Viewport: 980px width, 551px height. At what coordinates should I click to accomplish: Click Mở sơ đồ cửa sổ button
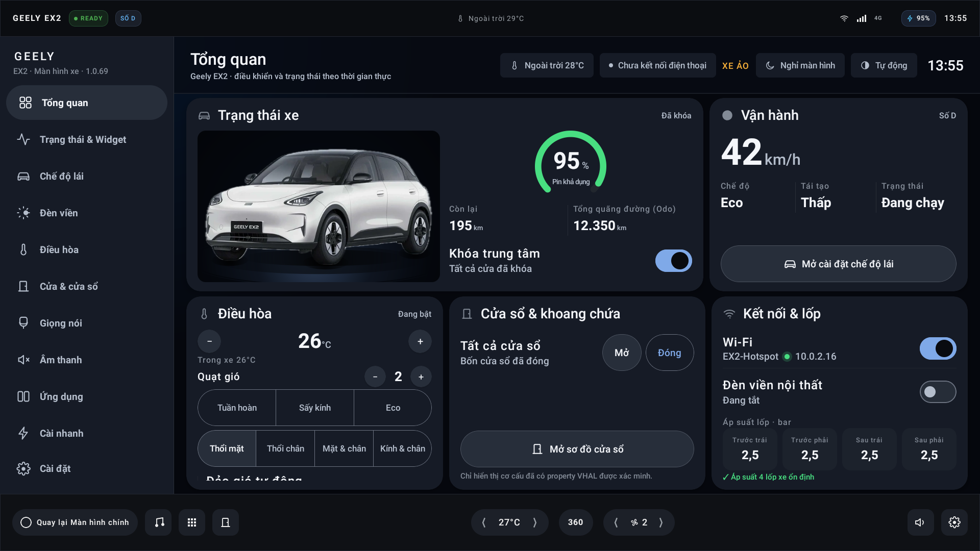577,449
